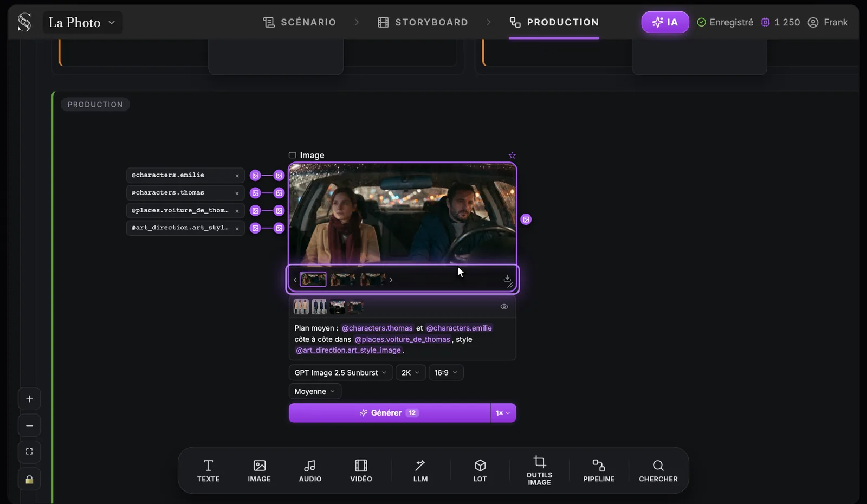Click the app logo icon
Image resolution: width=867 pixels, height=504 pixels.
coord(24,22)
